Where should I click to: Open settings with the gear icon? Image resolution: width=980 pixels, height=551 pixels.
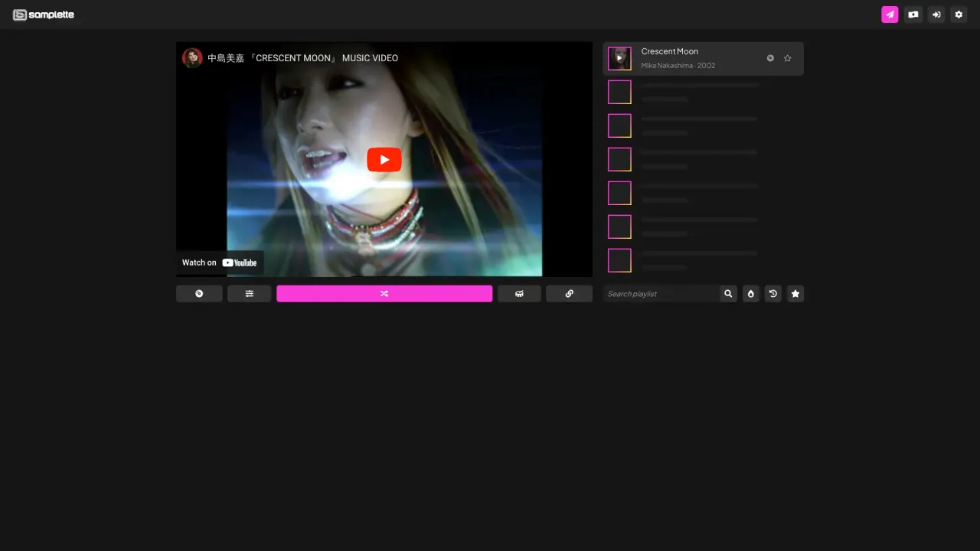pos(959,15)
